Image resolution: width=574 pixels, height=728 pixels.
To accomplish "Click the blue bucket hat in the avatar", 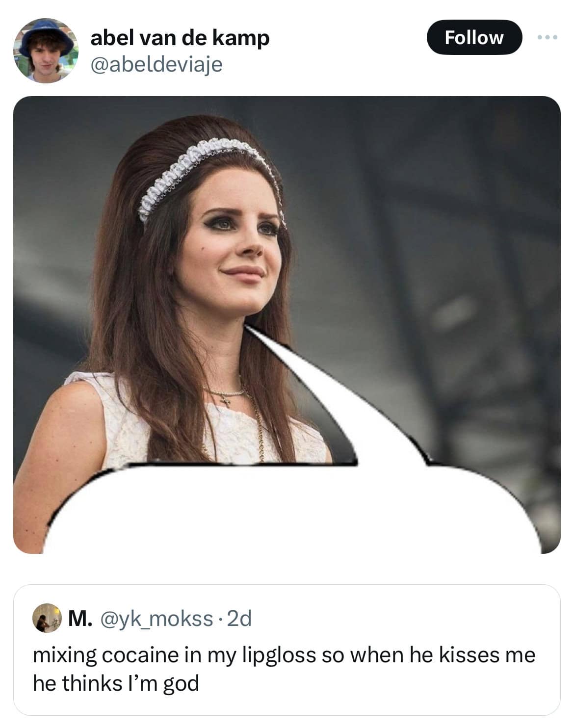I will click(46, 35).
